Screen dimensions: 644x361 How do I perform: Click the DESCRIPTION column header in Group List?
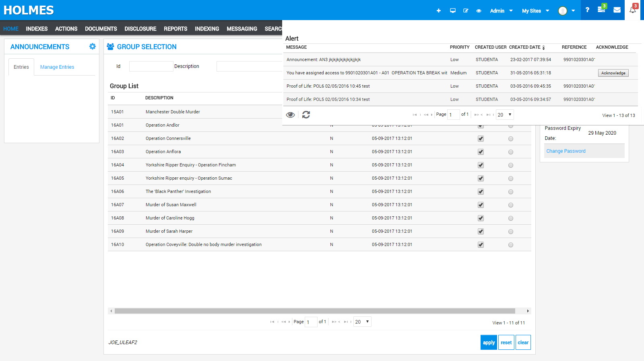tap(159, 98)
